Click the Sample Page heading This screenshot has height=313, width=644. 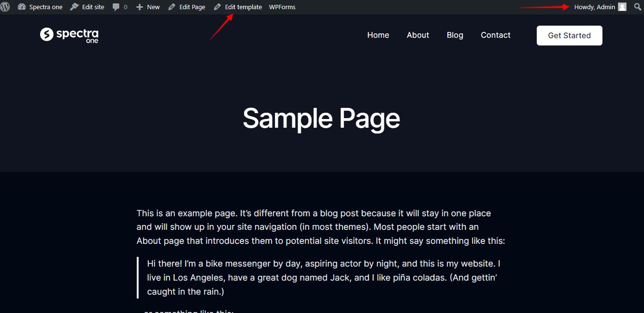click(321, 118)
